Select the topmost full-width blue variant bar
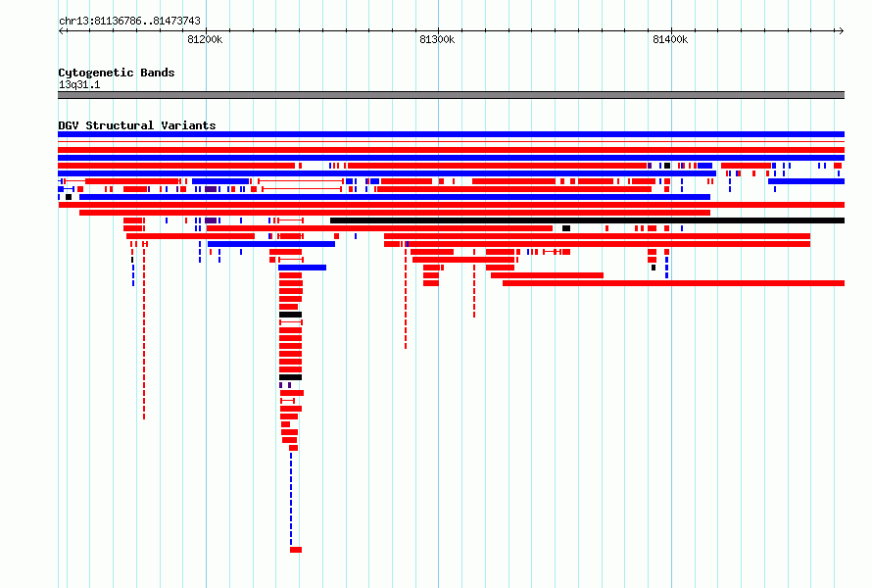The image size is (872, 588). click(451, 134)
